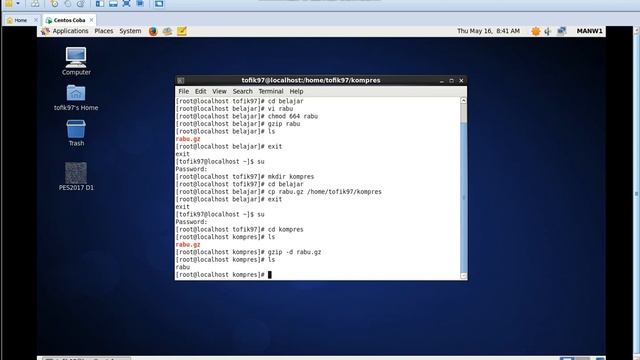
Task: Click the date and time clock
Action: point(488,31)
